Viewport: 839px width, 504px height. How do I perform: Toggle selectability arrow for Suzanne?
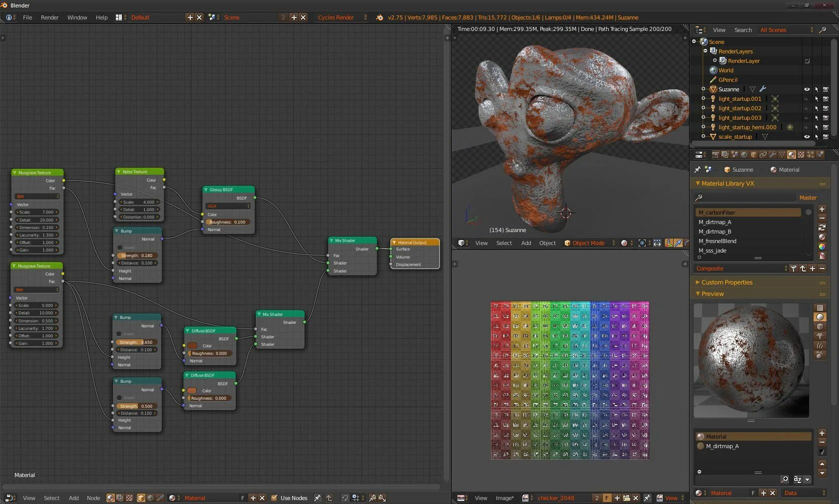(817, 89)
